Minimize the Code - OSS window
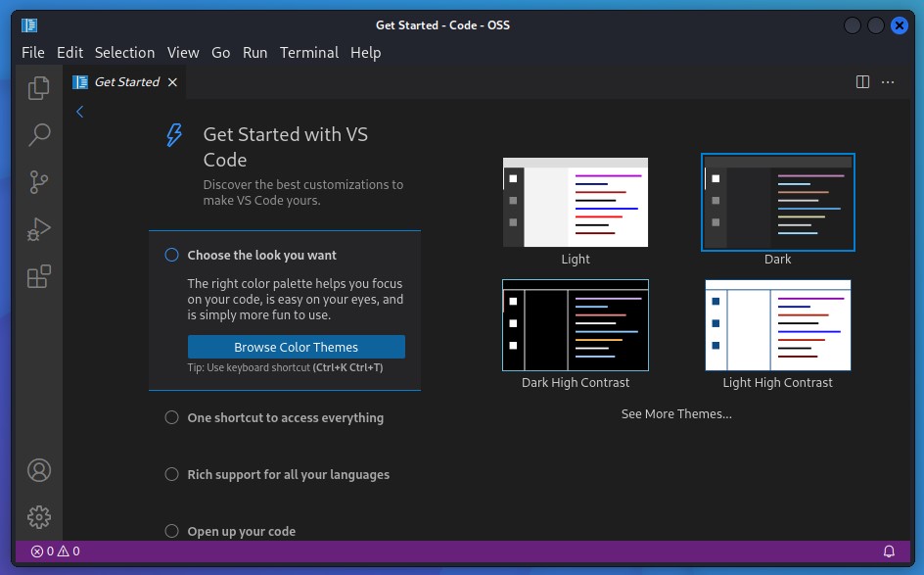This screenshot has height=575, width=924. (853, 25)
